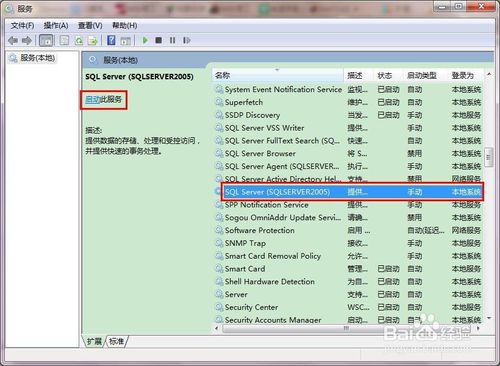Click the Properties toolbar icon
The height and width of the screenshot is (366, 500).
[x=64, y=41]
